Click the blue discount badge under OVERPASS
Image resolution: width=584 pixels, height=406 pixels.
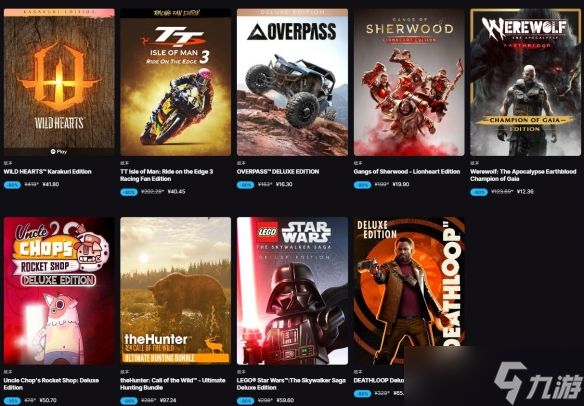point(245,185)
